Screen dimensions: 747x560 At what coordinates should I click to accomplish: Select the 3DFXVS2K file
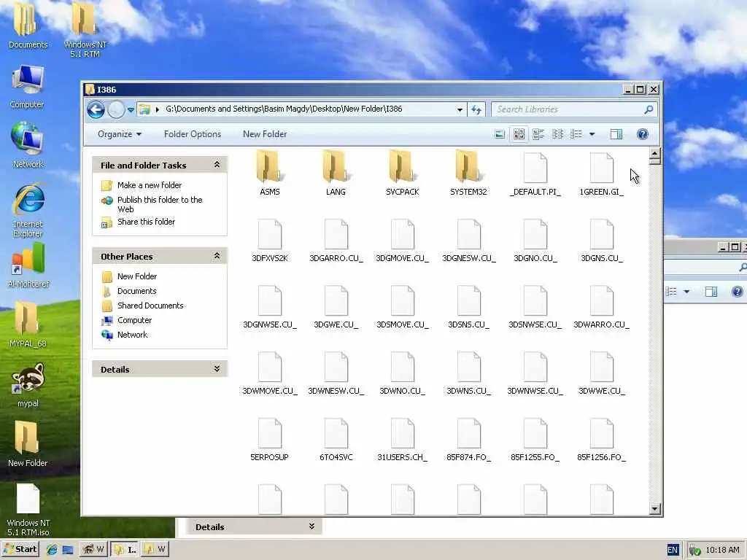click(270, 241)
